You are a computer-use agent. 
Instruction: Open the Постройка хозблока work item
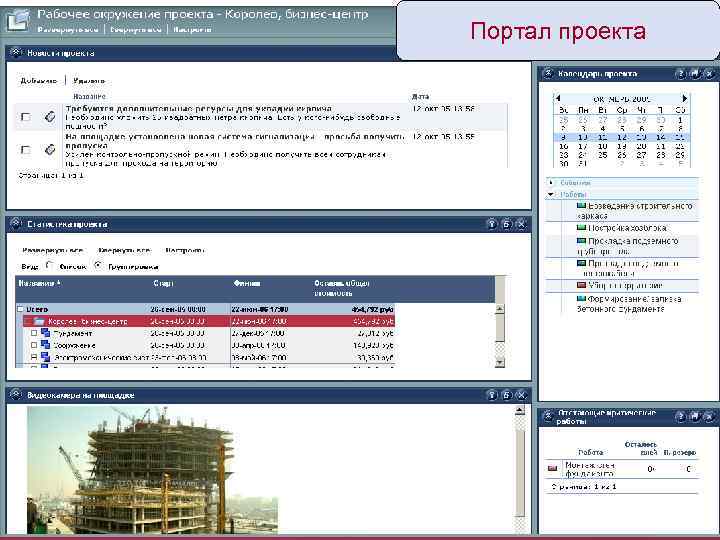(x=627, y=228)
